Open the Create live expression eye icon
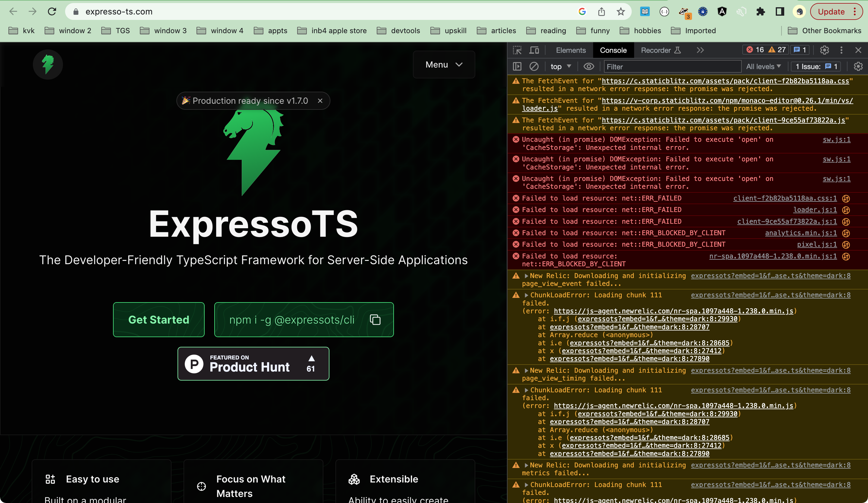The image size is (868, 503). point(589,66)
